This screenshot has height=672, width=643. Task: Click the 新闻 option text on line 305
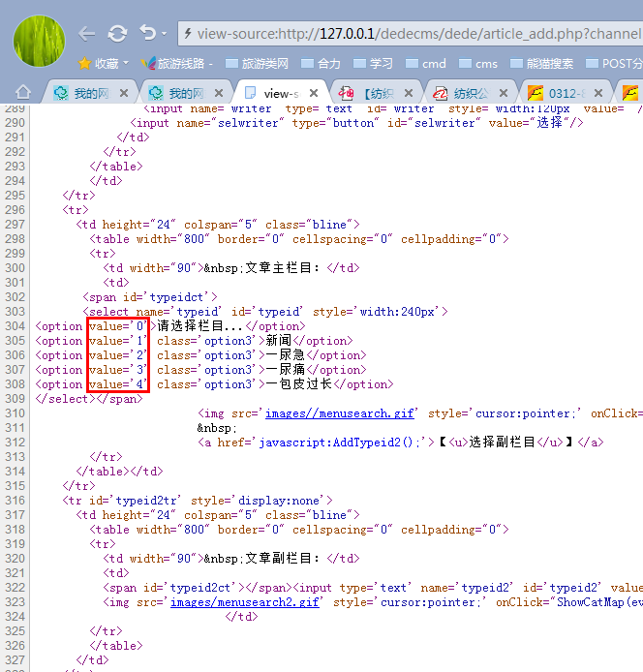point(279,341)
